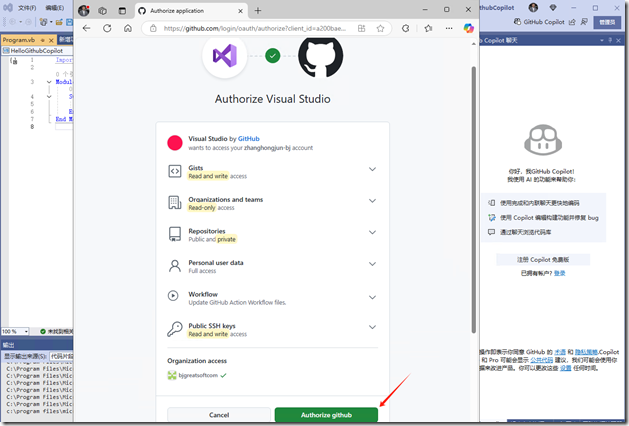The height and width of the screenshot is (426, 629).
Task: Open the 显示输出来源 dropdown in output panel
Action: (x=61, y=356)
